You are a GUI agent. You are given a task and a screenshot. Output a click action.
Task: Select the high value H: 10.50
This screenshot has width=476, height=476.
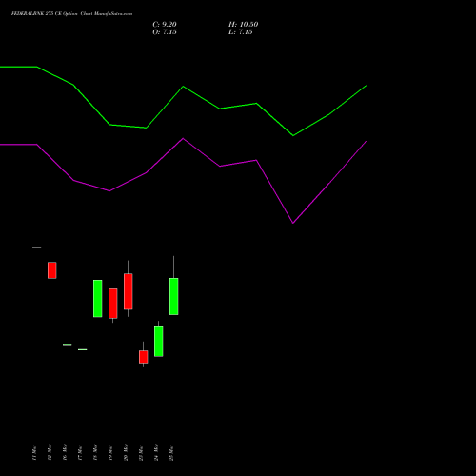coord(243,25)
